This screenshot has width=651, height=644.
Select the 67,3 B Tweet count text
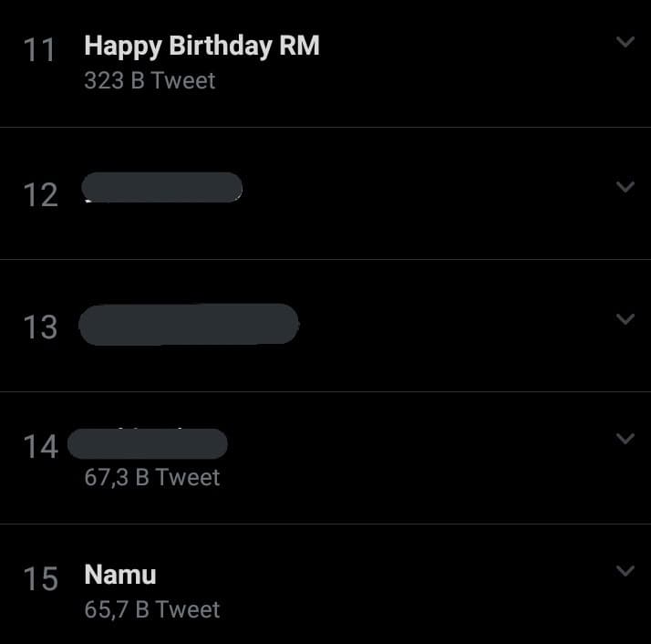coord(152,477)
